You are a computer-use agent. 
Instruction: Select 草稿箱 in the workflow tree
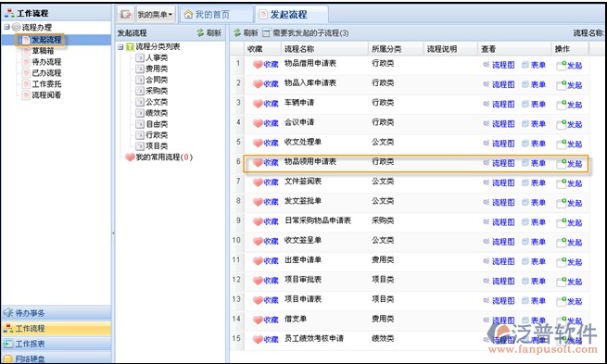tap(43, 51)
